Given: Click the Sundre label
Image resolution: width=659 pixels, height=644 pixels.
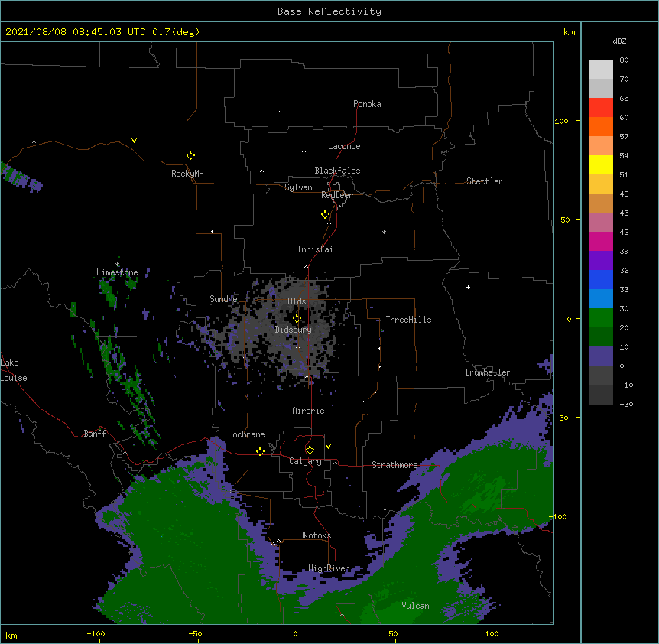Looking at the screenshot, I should pos(223,299).
